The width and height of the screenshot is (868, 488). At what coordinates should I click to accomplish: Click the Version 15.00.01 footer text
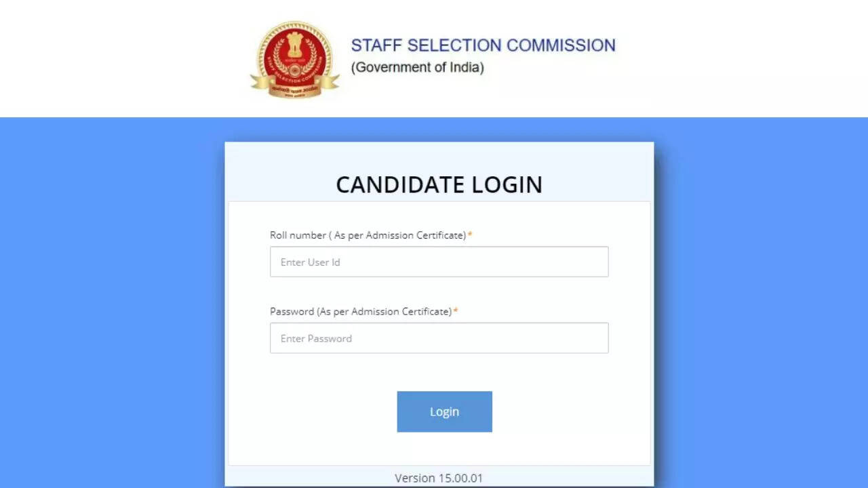pos(439,478)
